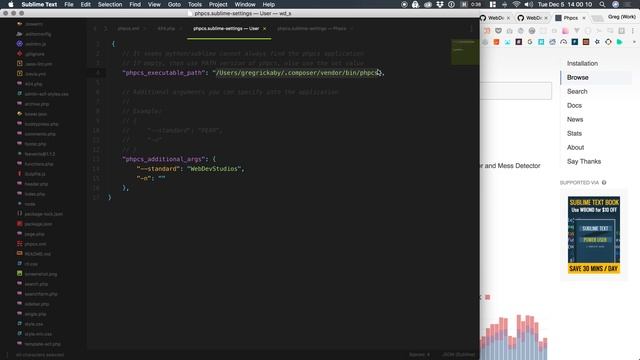Click the file icon next to .gitignore

pyautogui.click(x=19, y=53)
